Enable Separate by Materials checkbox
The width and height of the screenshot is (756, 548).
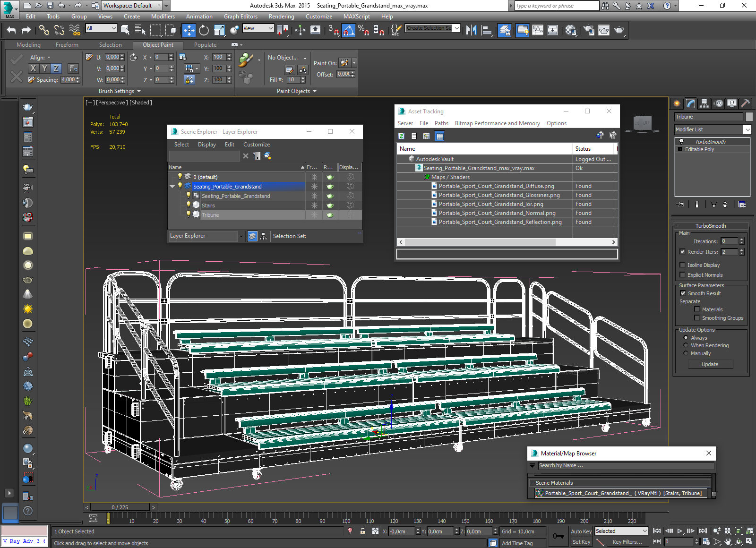tap(697, 309)
